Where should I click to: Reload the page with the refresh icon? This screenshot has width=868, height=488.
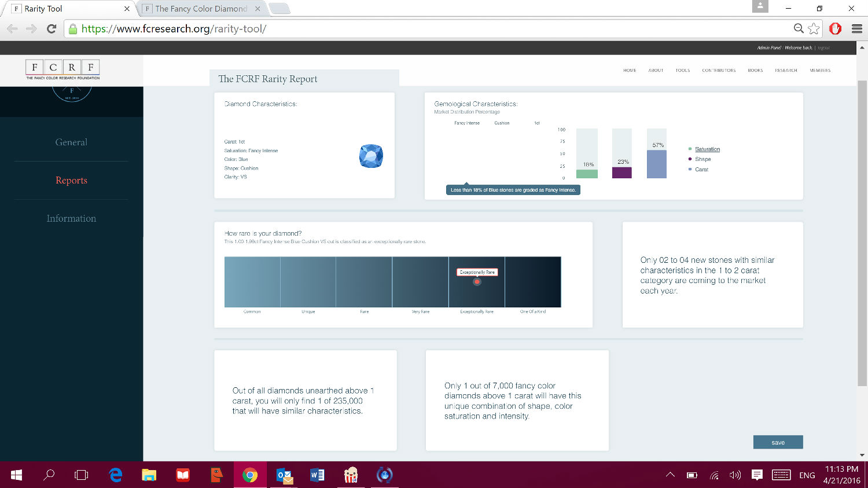tap(52, 28)
